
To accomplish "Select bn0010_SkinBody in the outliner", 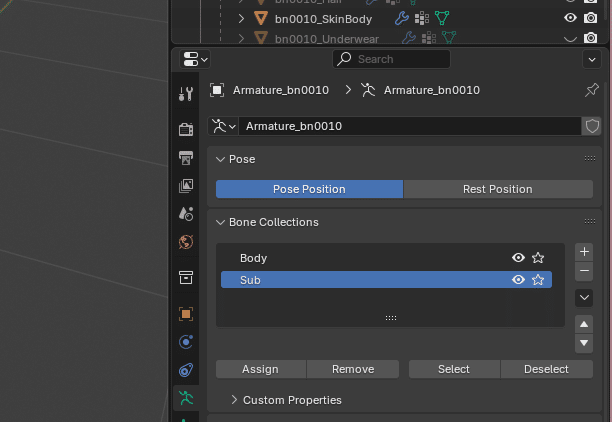I will click(x=323, y=19).
